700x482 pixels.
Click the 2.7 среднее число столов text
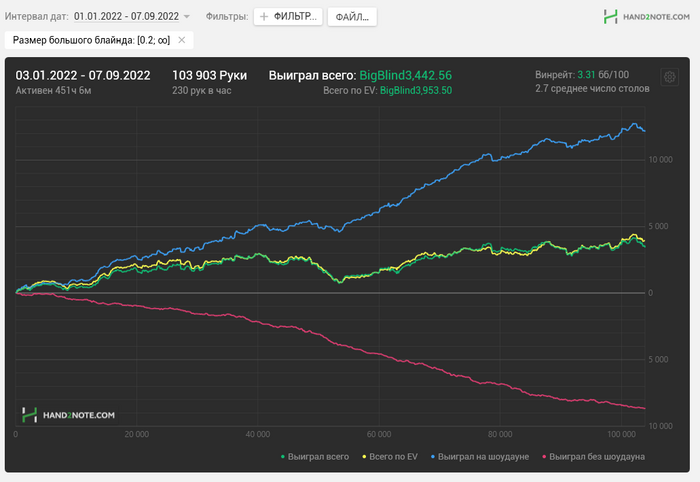coord(592,88)
